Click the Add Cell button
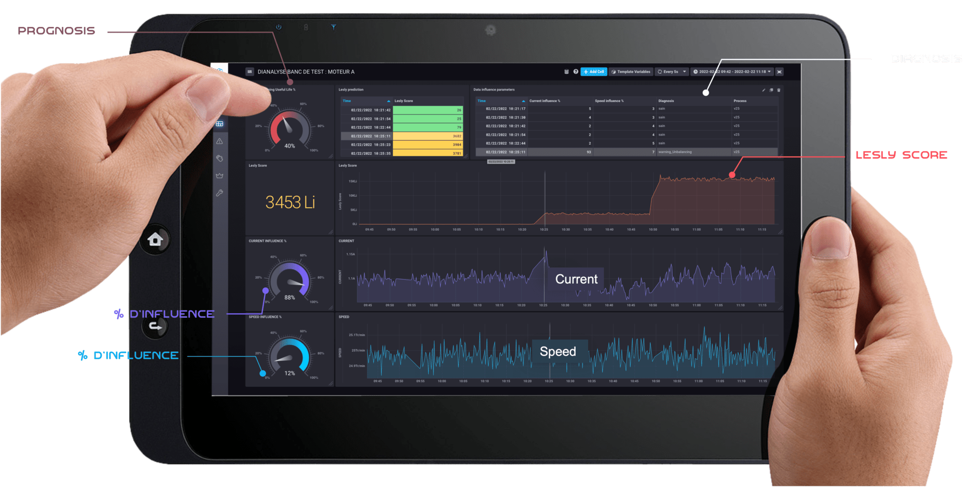Viewport: 980px width, 487px height. coord(593,72)
